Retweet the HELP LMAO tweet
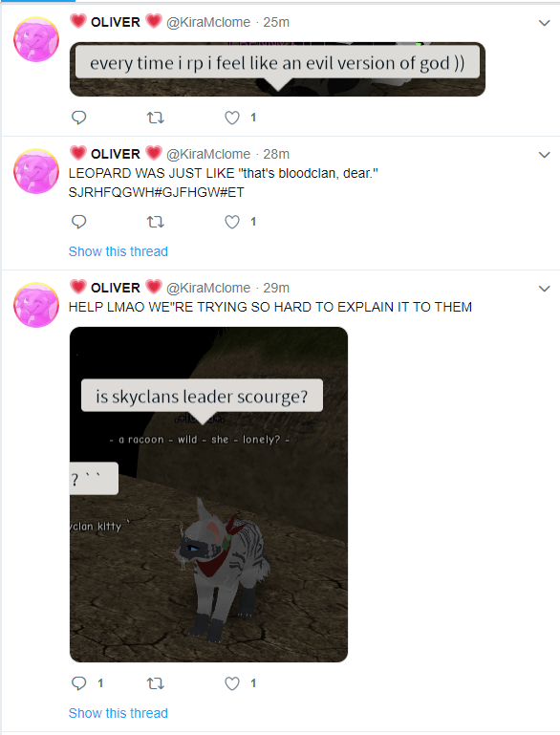560x735 pixels. [156, 683]
